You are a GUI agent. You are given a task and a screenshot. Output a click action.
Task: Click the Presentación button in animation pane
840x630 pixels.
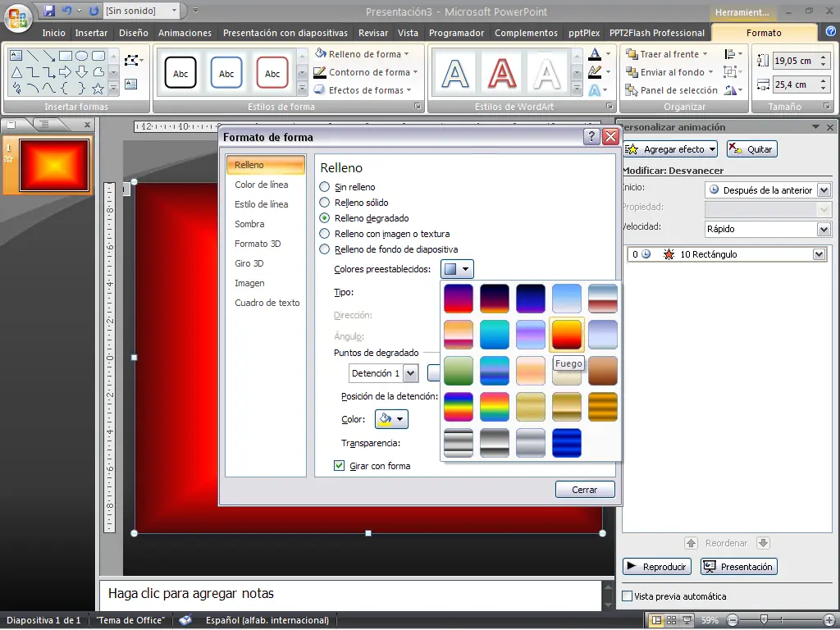point(739,567)
